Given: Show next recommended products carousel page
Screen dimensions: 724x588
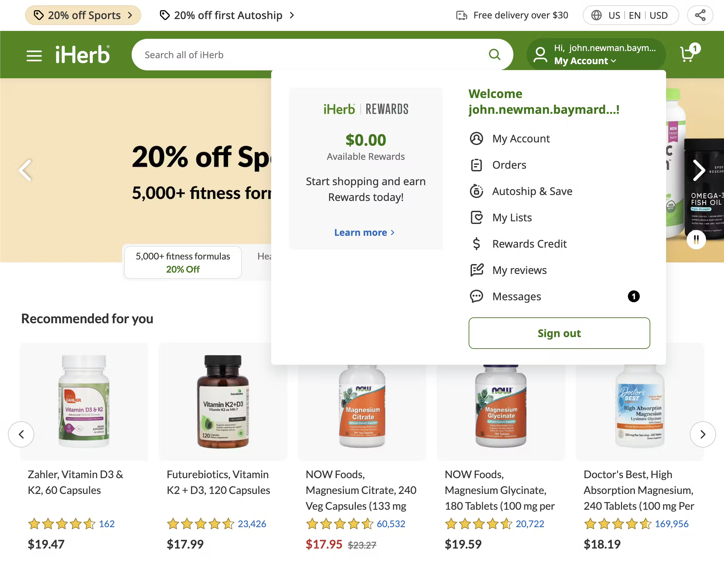Looking at the screenshot, I should click(702, 434).
